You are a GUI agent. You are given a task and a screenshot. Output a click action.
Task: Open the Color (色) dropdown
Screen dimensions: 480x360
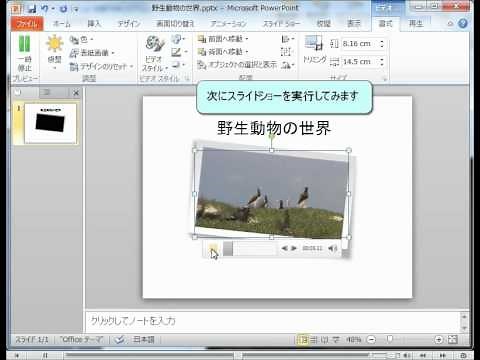(x=81, y=40)
